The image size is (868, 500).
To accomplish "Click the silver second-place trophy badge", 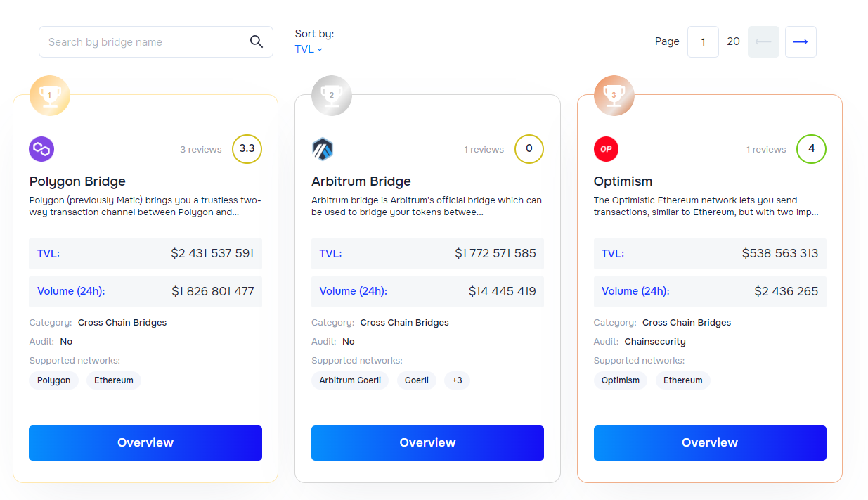I will click(332, 95).
